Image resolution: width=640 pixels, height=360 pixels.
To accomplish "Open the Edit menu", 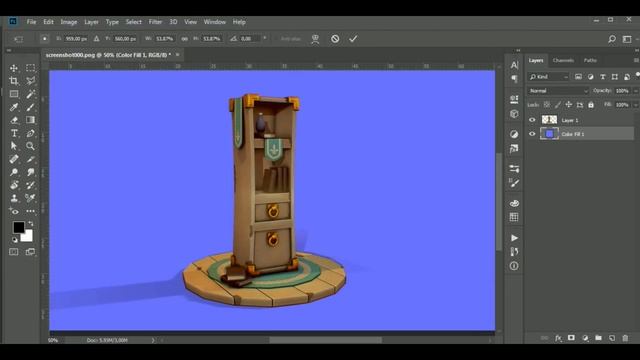I will (49, 22).
